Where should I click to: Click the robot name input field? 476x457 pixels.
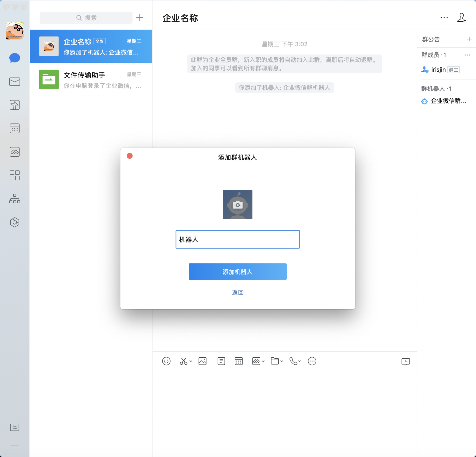(x=238, y=239)
